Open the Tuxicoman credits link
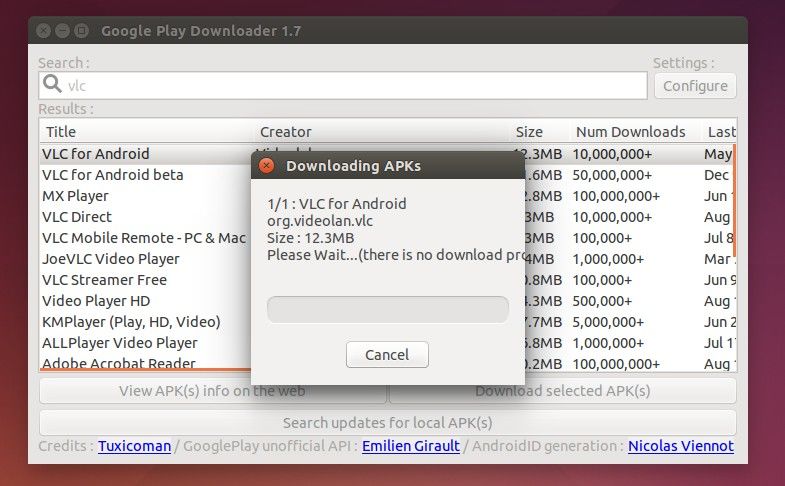The height and width of the screenshot is (486, 785). click(134, 446)
